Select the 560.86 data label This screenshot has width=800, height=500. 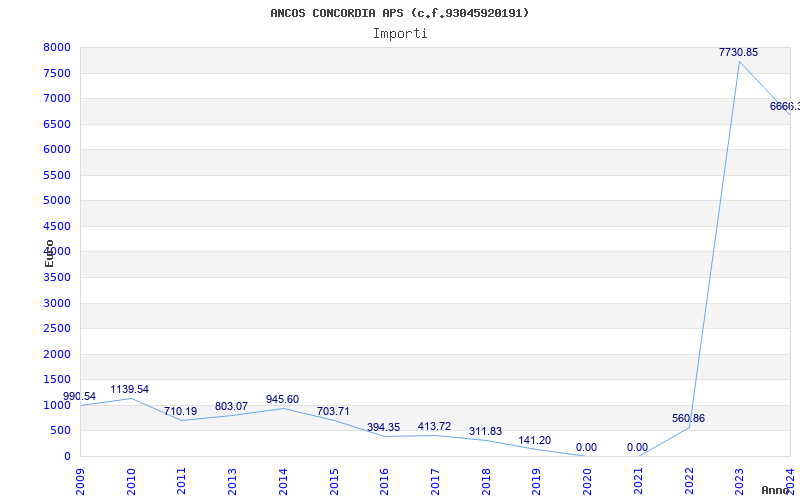click(688, 418)
